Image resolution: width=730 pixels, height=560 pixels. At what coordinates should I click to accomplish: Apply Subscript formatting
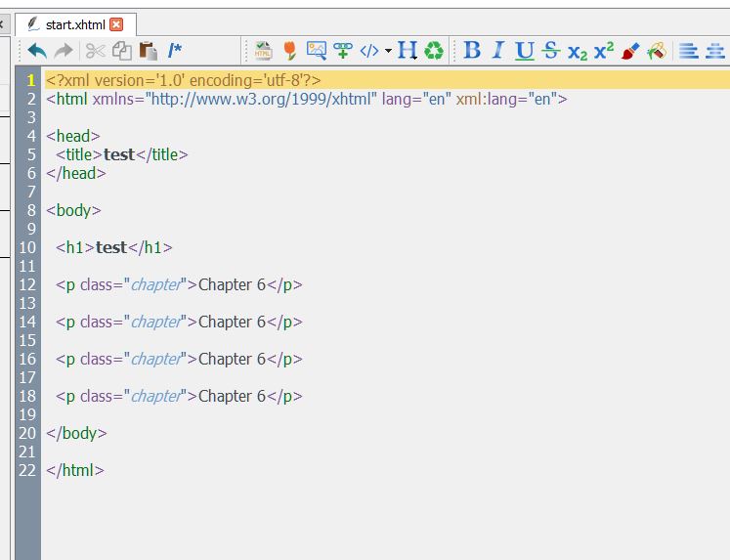(578, 52)
